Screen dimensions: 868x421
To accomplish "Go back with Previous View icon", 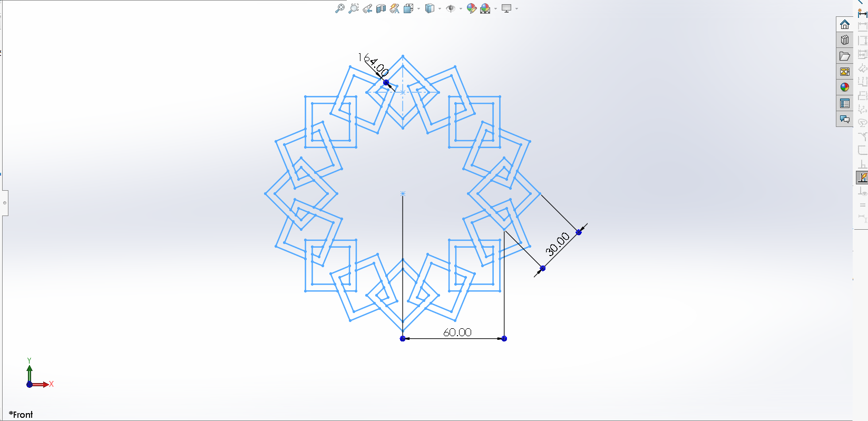I will point(367,8).
